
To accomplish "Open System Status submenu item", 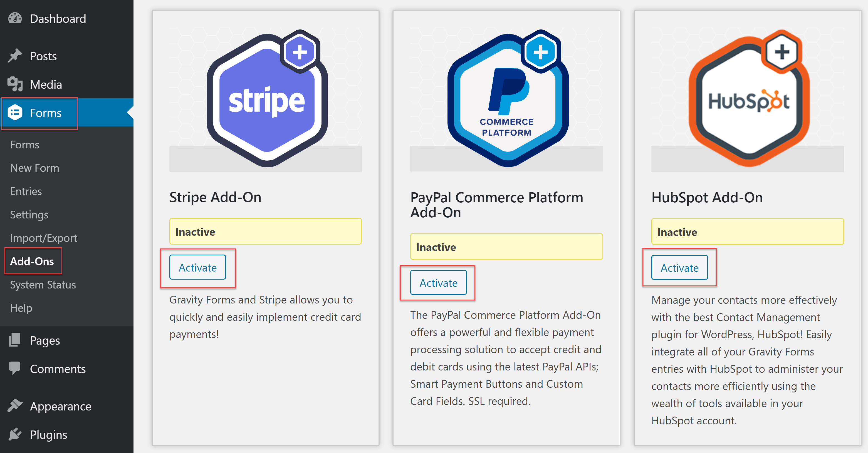I will (x=43, y=285).
